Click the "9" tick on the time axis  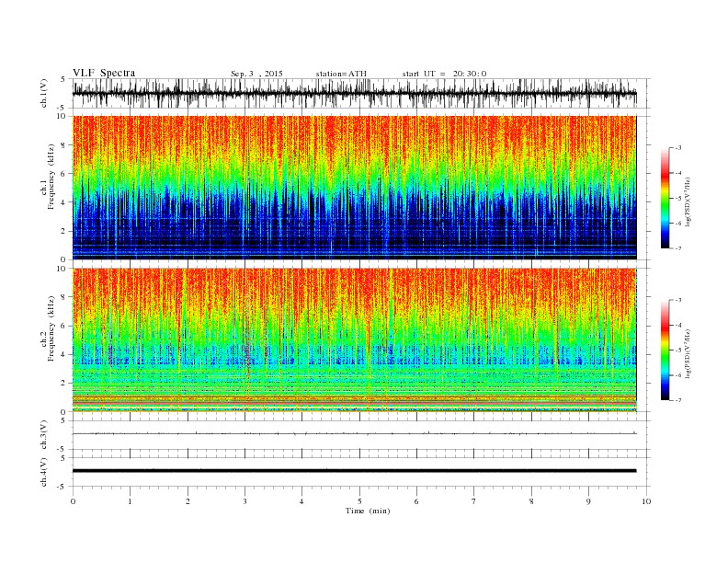pyautogui.click(x=588, y=501)
